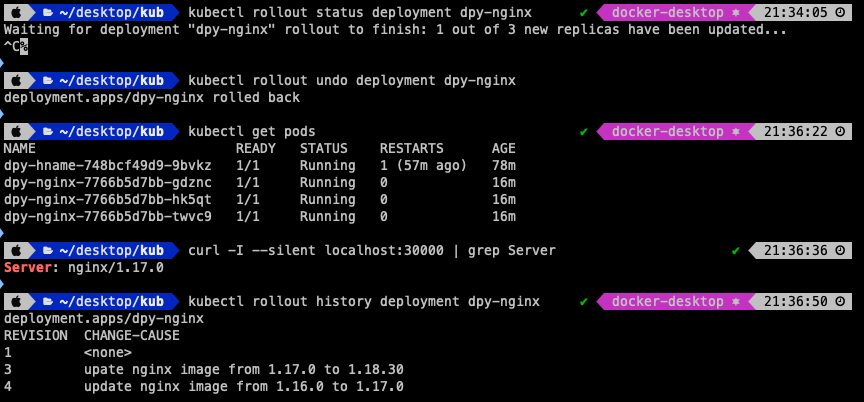
Task: Click the Apple logo beside the rollout history command
Action: (x=16, y=301)
